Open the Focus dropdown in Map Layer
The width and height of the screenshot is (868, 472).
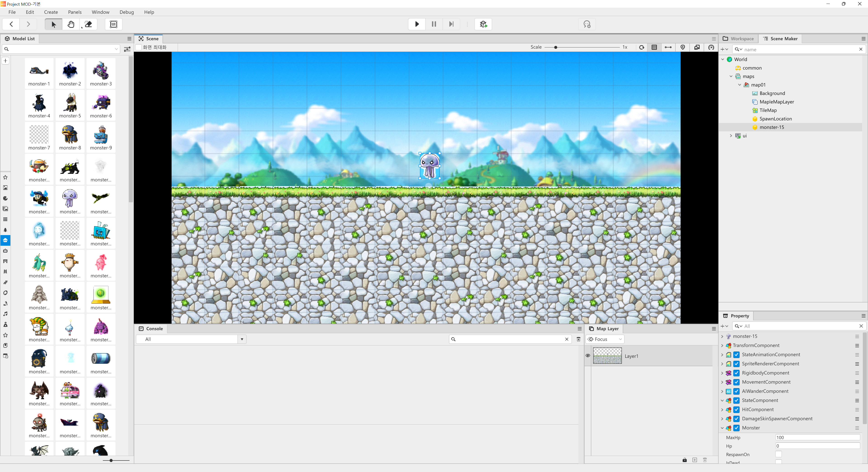pos(605,339)
